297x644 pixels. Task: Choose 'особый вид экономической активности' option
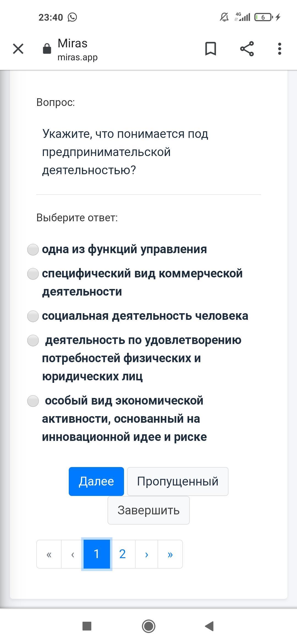click(x=33, y=401)
